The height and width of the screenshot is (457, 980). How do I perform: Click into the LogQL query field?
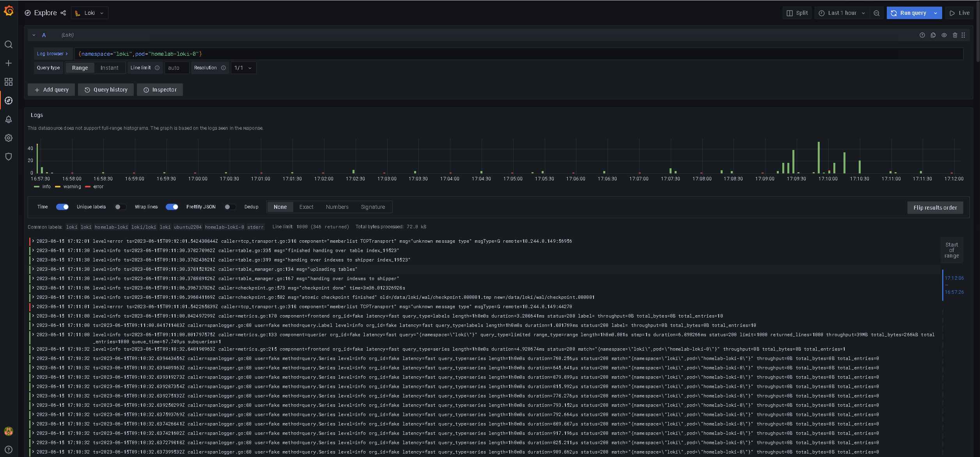point(519,54)
